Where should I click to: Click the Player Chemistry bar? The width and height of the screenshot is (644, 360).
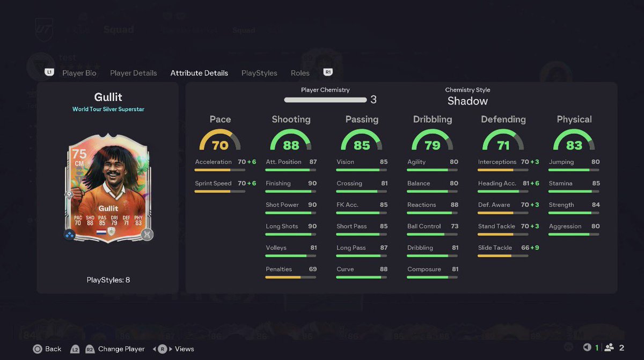(x=325, y=100)
